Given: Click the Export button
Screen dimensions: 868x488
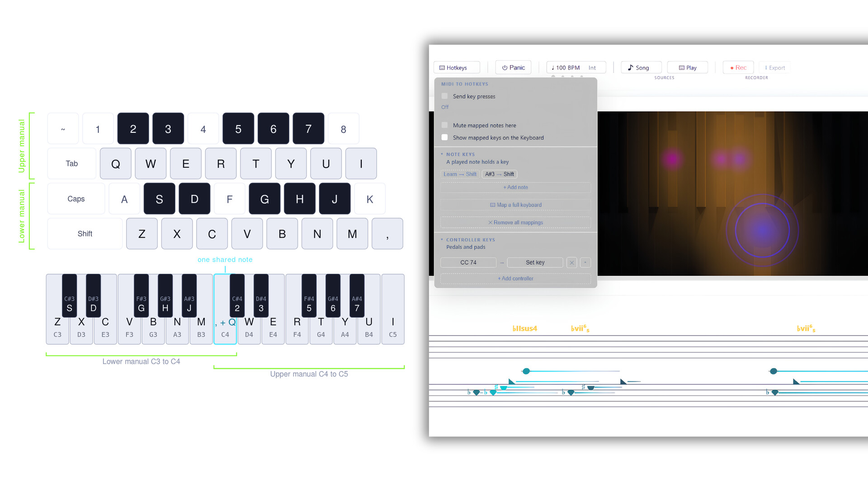Looking at the screenshot, I should click(774, 67).
